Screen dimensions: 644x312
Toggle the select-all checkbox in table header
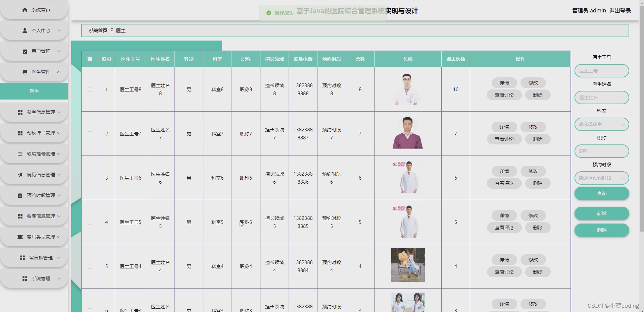pyautogui.click(x=90, y=59)
